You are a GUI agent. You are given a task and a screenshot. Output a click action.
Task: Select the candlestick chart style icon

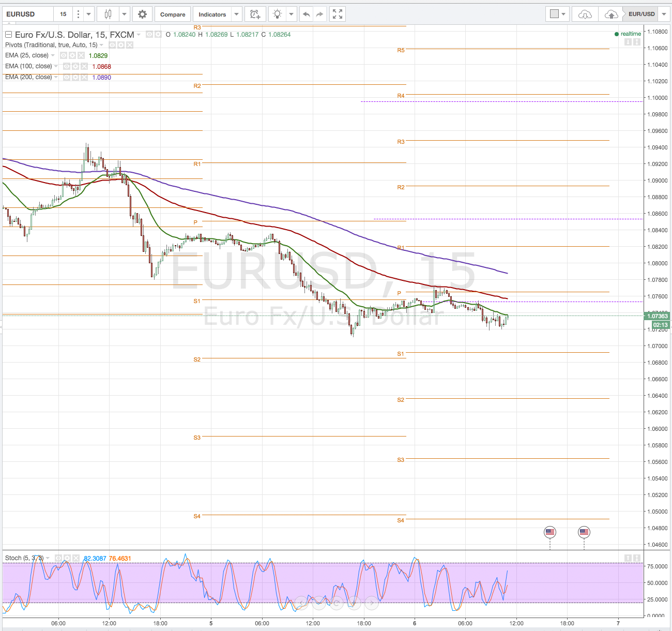pyautogui.click(x=109, y=14)
